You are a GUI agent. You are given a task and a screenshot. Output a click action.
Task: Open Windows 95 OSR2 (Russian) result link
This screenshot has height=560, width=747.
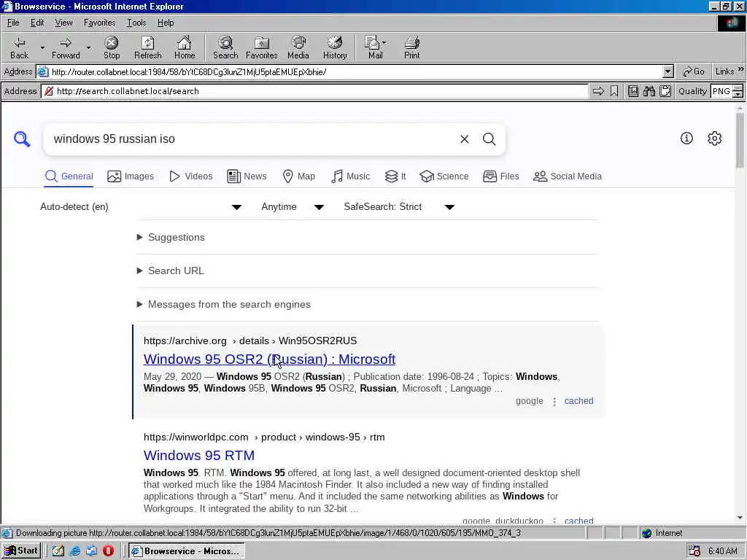coord(270,359)
